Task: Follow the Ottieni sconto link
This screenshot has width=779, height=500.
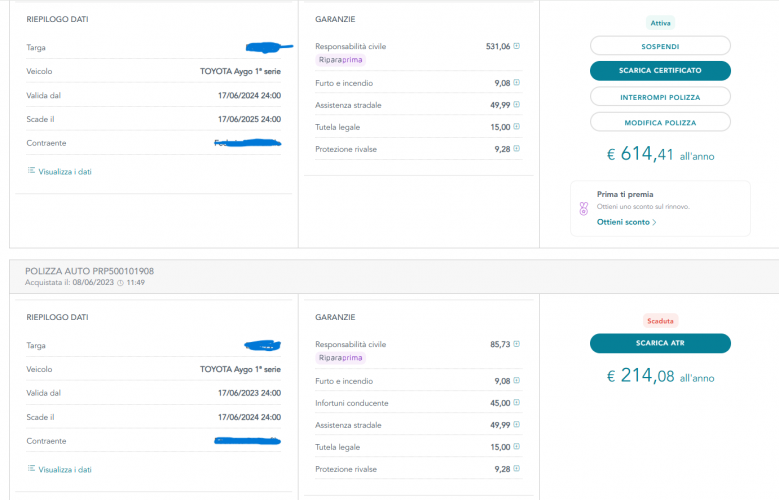Action: 626,222
